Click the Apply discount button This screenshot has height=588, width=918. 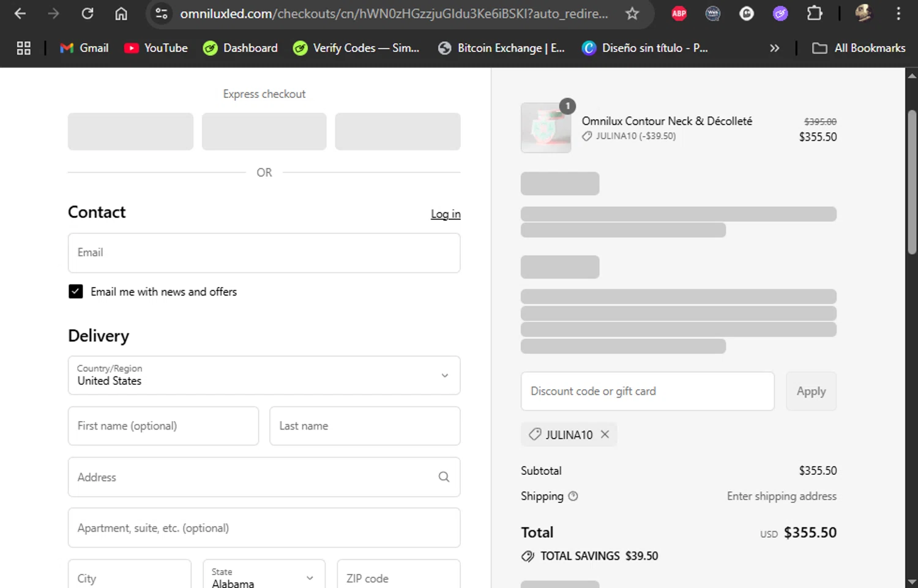tap(812, 391)
